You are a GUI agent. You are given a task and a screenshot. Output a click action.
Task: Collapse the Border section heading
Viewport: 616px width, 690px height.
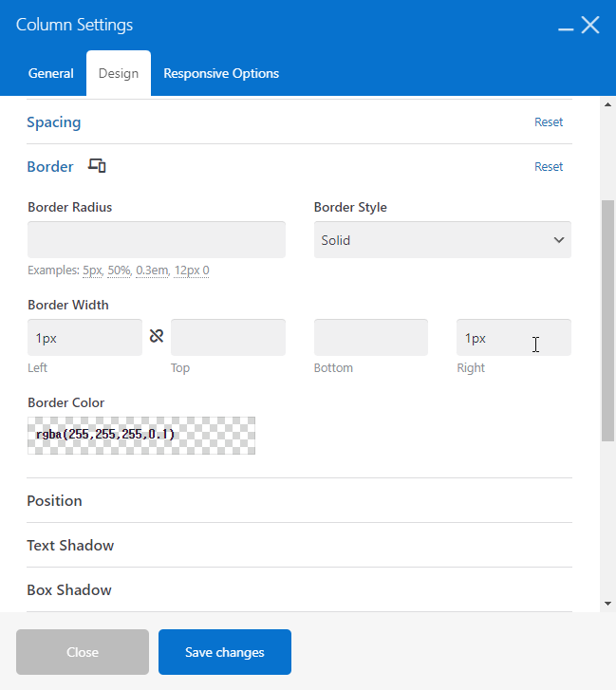tap(50, 167)
